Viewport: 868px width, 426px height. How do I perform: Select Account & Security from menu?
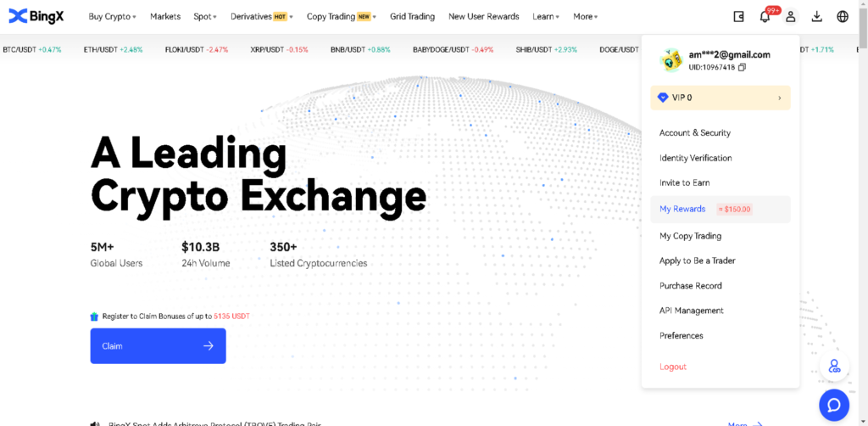click(695, 133)
